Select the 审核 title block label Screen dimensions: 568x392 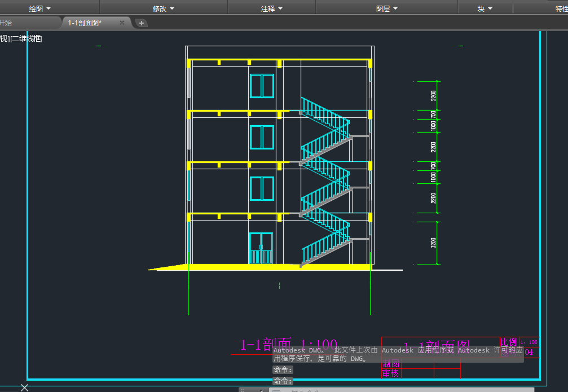pyautogui.click(x=390, y=373)
